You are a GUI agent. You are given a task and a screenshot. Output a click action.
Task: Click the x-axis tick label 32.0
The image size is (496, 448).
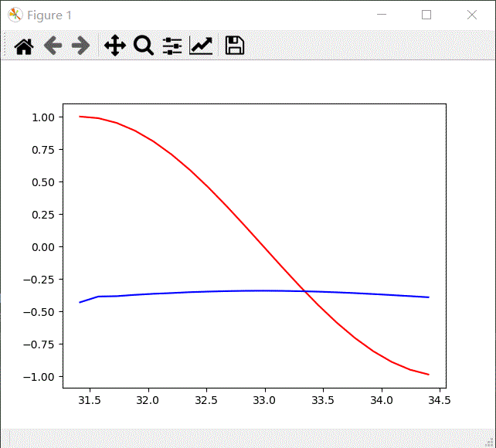point(148,401)
